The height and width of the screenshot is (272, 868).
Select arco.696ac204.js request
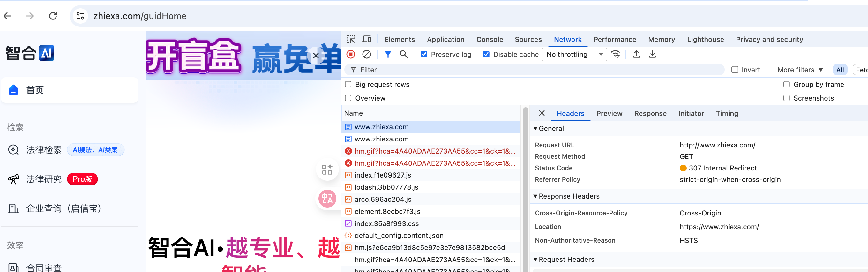click(431, 199)
